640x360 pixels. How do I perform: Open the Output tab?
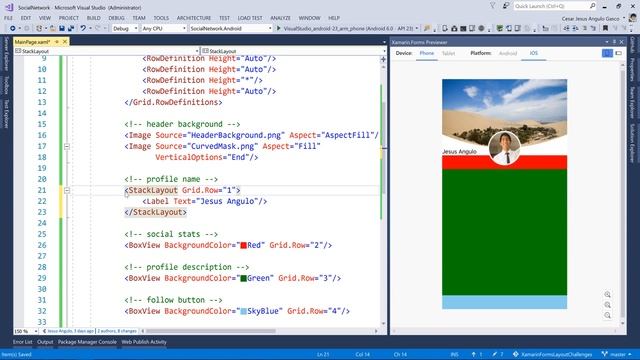pyautogui.click(x=45, y=342)
